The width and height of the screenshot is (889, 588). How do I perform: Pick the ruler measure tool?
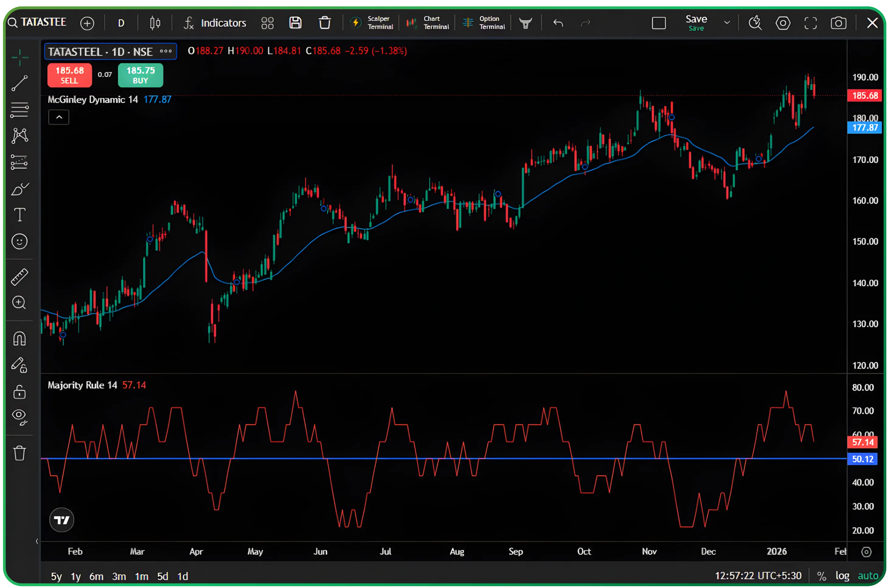[19, 277]
